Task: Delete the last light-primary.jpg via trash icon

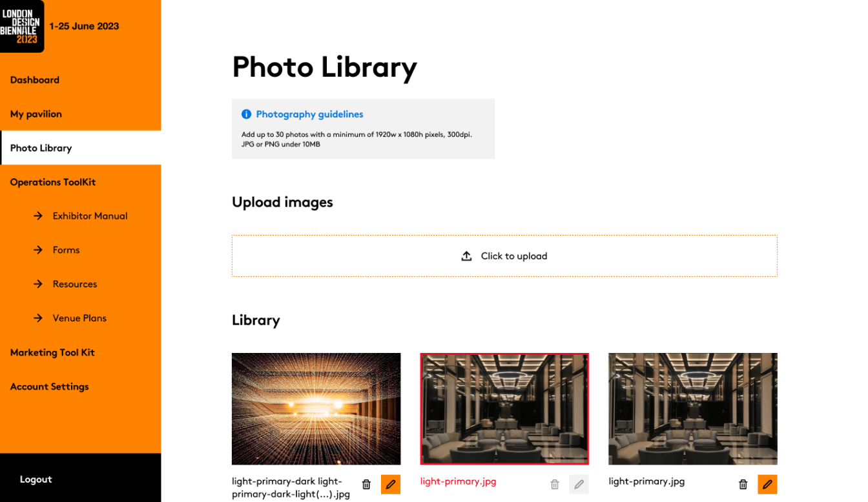Action: 743,484
